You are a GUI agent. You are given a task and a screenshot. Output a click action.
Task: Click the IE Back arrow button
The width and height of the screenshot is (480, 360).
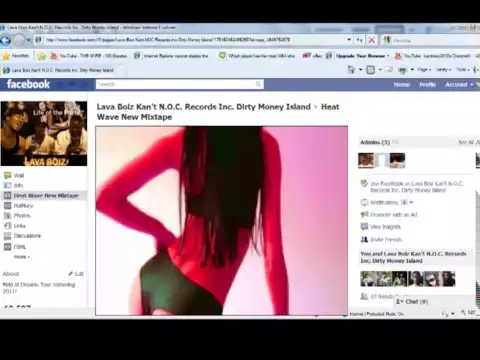click(x=5, y=41)
